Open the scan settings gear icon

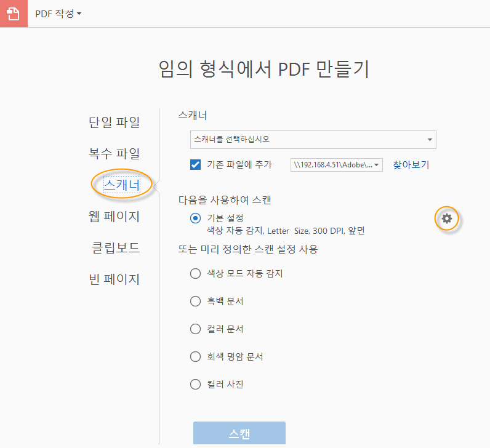click(x=447, y=218)
